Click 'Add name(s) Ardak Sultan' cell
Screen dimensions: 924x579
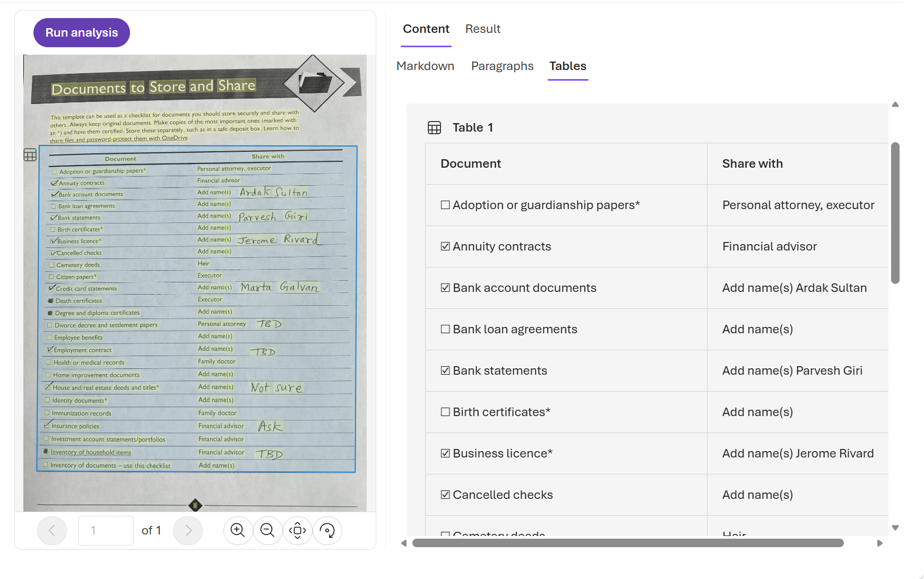click(798, 288)
